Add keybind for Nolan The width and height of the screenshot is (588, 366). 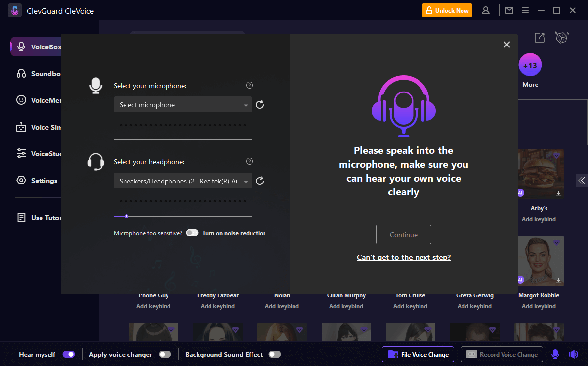click(x=282, y=306)
